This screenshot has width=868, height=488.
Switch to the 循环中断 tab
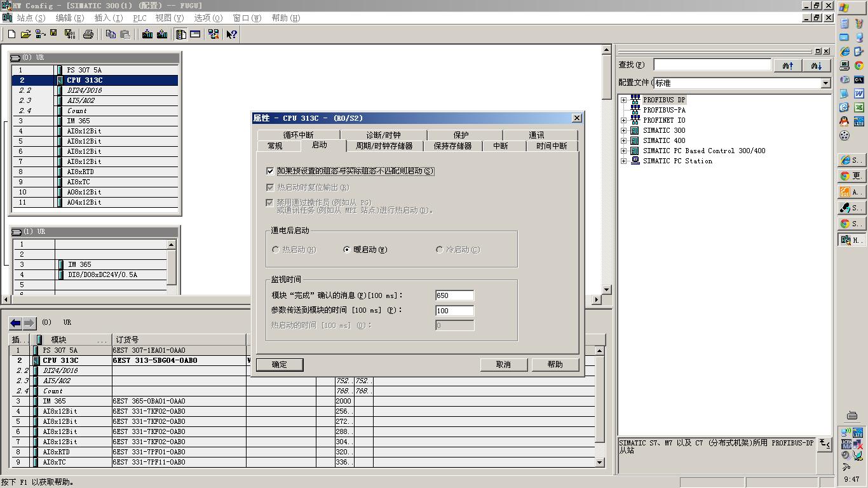[299, 135]
